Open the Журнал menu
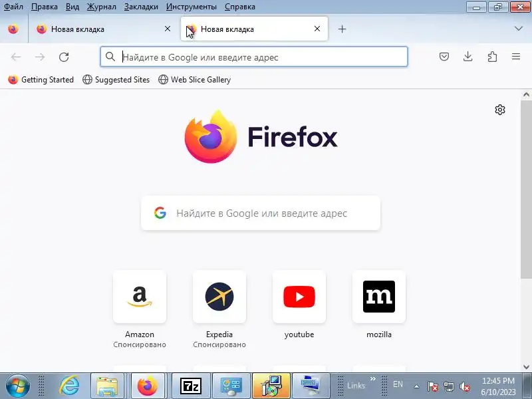This screenshot has height=399, width=532. pyautogui.click(x=102, y=7)
